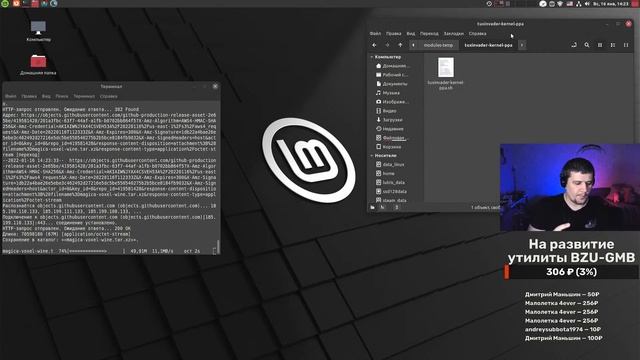640x360 pixels.
Task: Toggle location entry in file manager toolbar
Action: click(x=574, y=45)
